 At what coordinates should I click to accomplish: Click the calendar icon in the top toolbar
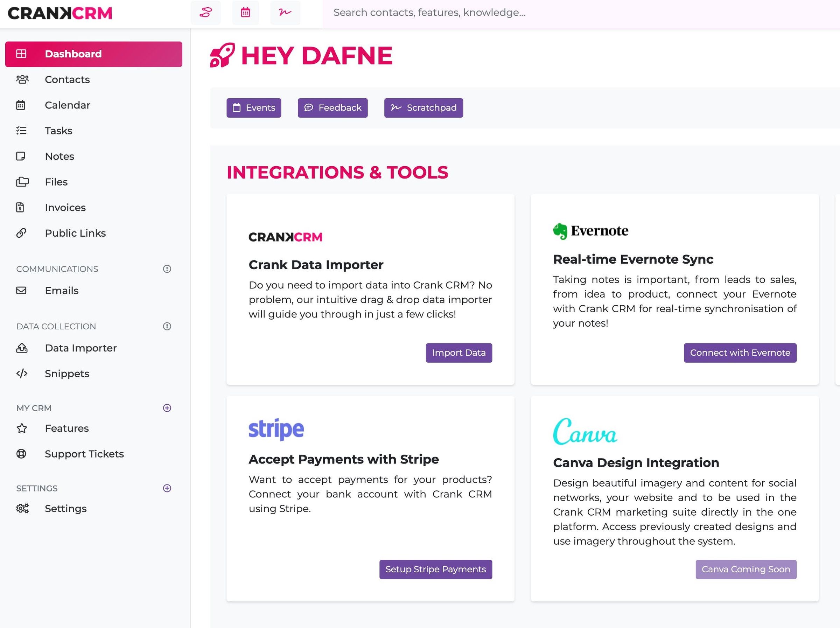245,13
